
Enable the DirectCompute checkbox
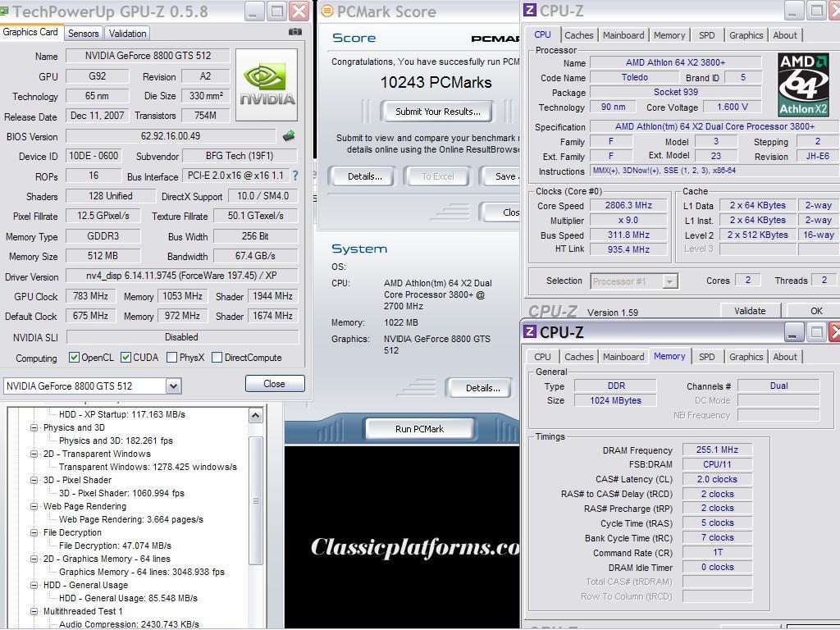click(x=217, y=358)
